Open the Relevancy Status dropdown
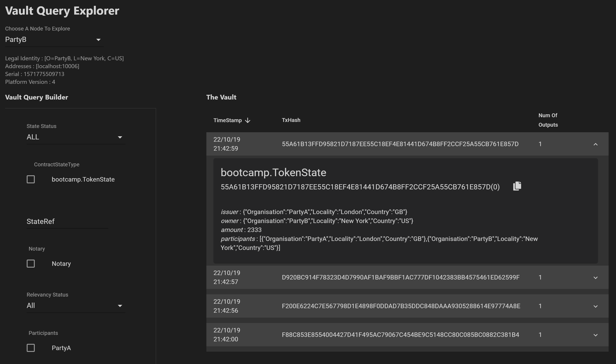 point(76,306)
